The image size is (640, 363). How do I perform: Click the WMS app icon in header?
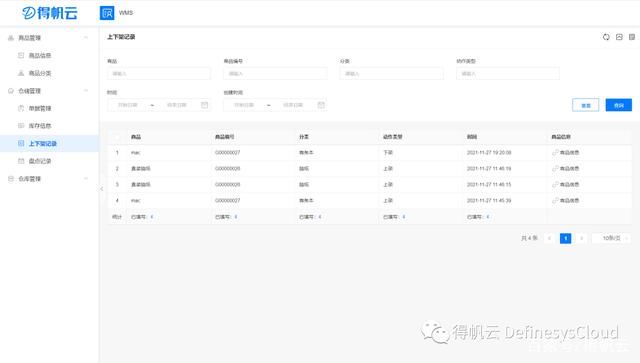pos(107,13)
